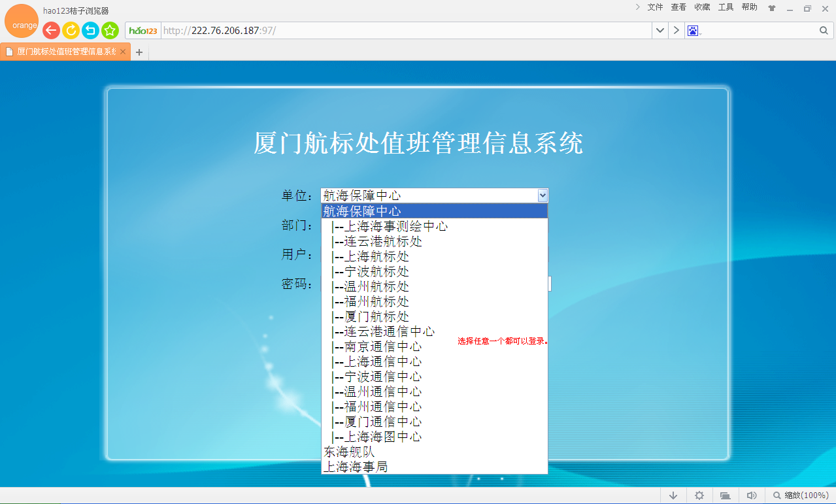Select 上海海事测绘中心 option
Viewport: 836px width, 504px height.
pyautogui.click(x=434, y=226)
